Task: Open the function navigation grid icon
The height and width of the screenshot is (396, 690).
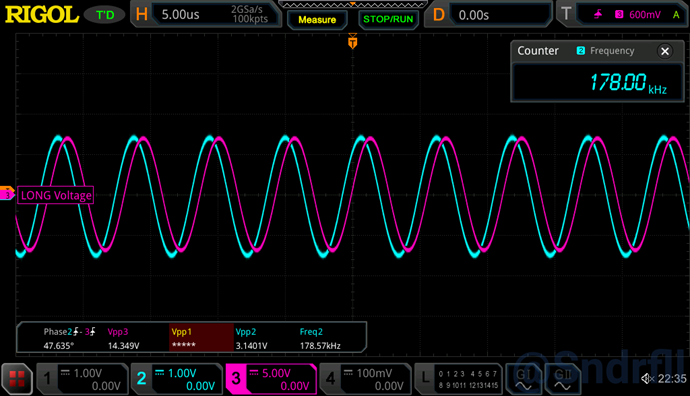Action: [x=17, y=379]
